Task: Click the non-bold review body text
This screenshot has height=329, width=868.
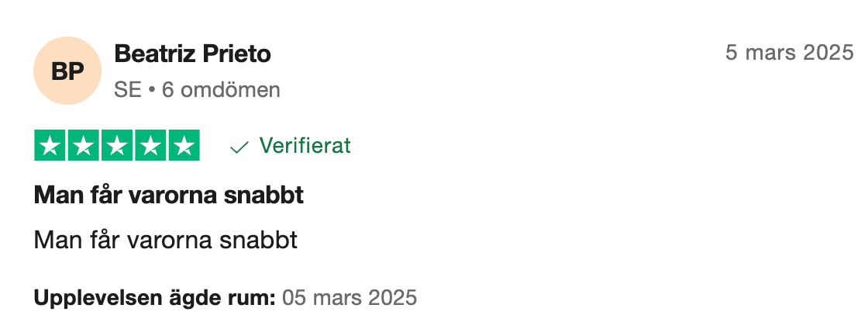Action: tap(166, 240)
